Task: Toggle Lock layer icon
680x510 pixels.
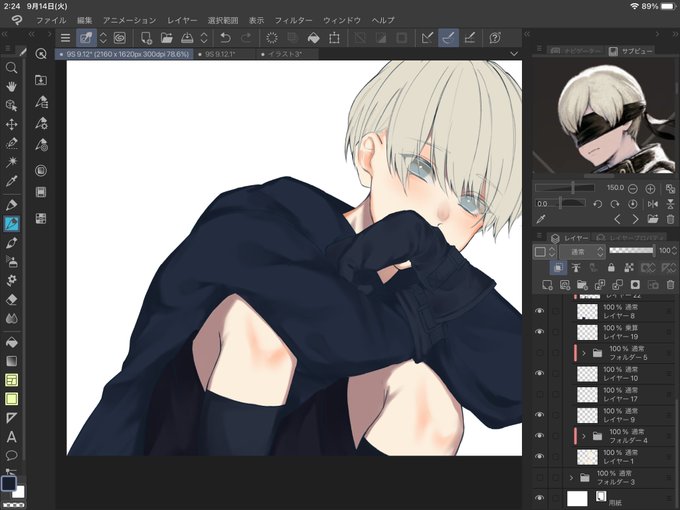Action: click(x=611, y=268)
